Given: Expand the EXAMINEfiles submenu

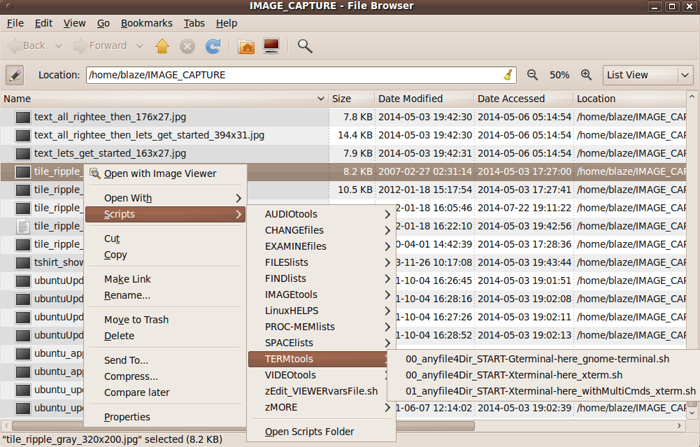Looking at the screenshot, I should (x=321, y=246).
